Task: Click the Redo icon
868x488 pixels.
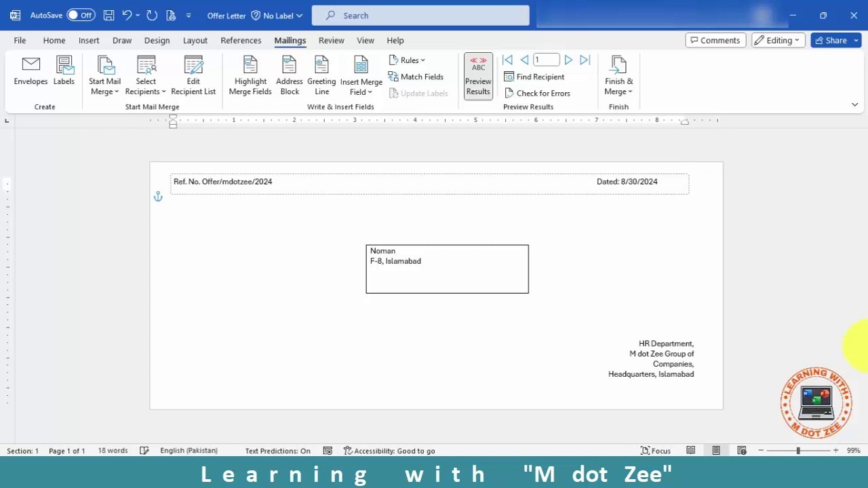Action: [x=152, y=15]
